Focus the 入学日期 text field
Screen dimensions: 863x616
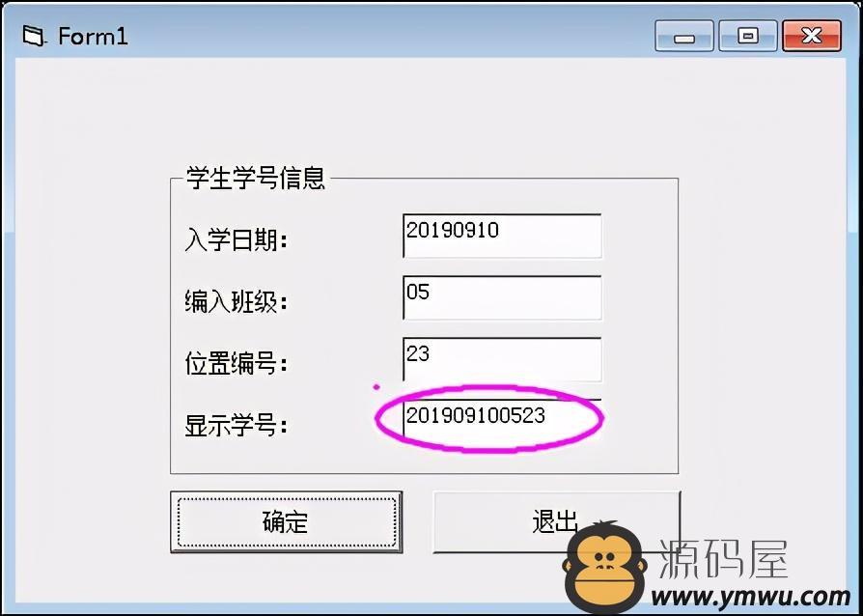pyautogui.click(x=502, y=237)
